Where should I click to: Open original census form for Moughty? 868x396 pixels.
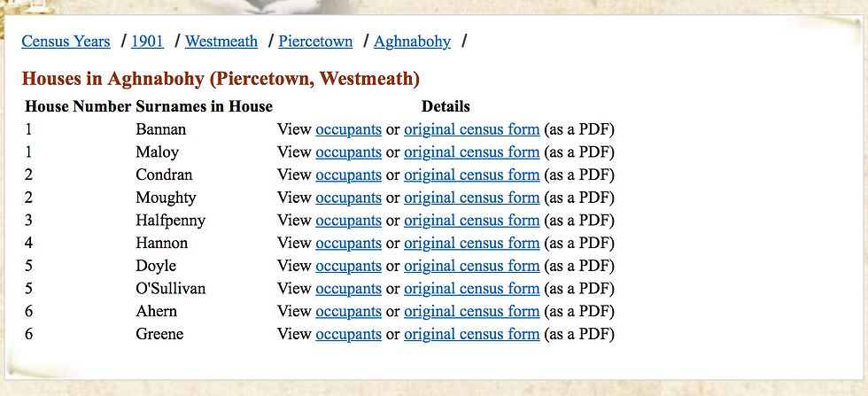[471, 198]
